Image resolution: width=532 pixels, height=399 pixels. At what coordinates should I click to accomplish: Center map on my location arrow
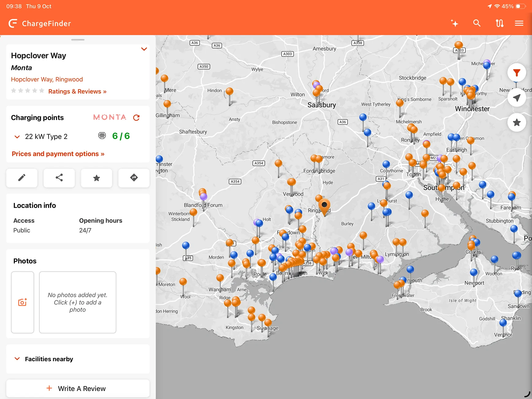(517, 98)
